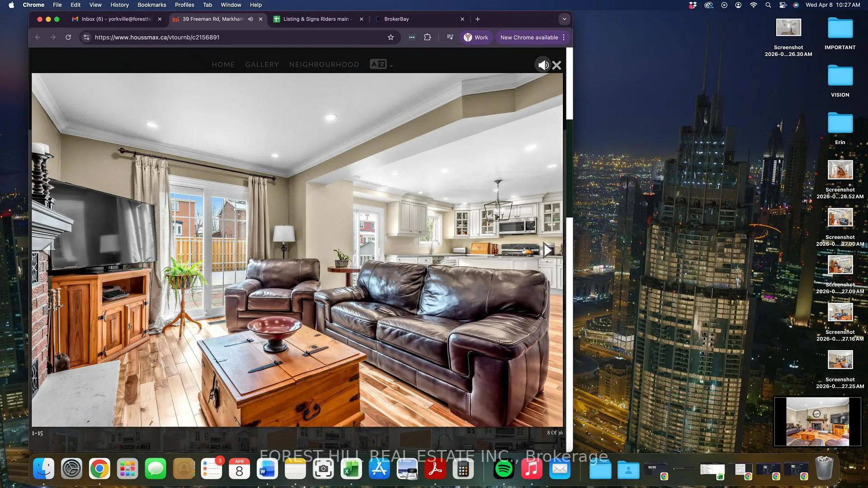Close the slideshow with the X icon
The width and height of the screenshot is (868, 488).
click(557, 65)
